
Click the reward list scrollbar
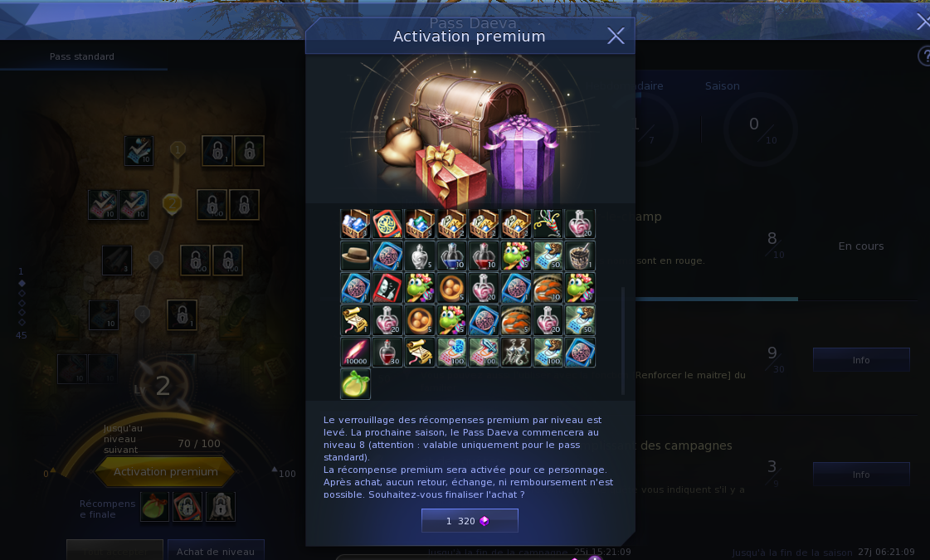[x=623, y=341]
